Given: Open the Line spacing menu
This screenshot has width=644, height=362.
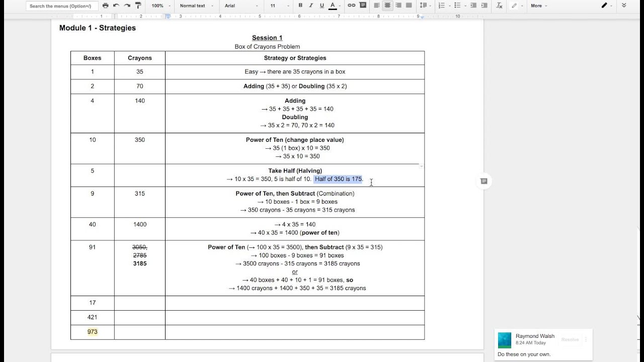Looking at the screenshot, I should (x=425, y=6).
